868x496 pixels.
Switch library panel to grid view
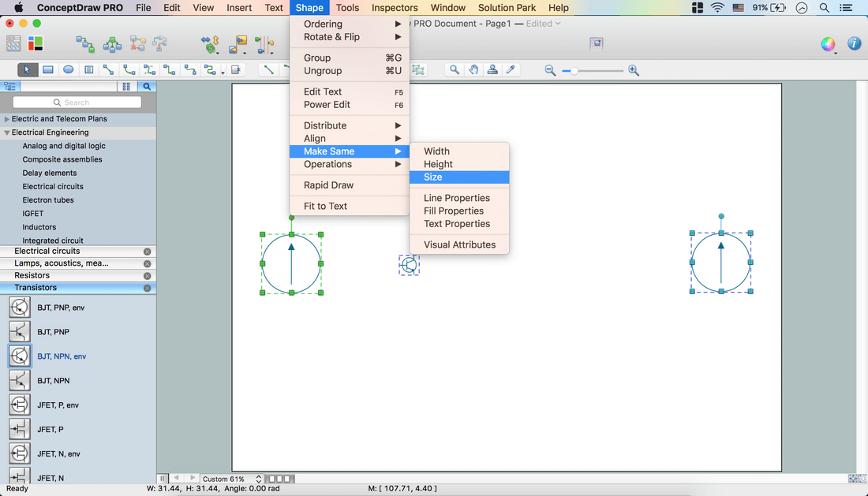[126, 87]
